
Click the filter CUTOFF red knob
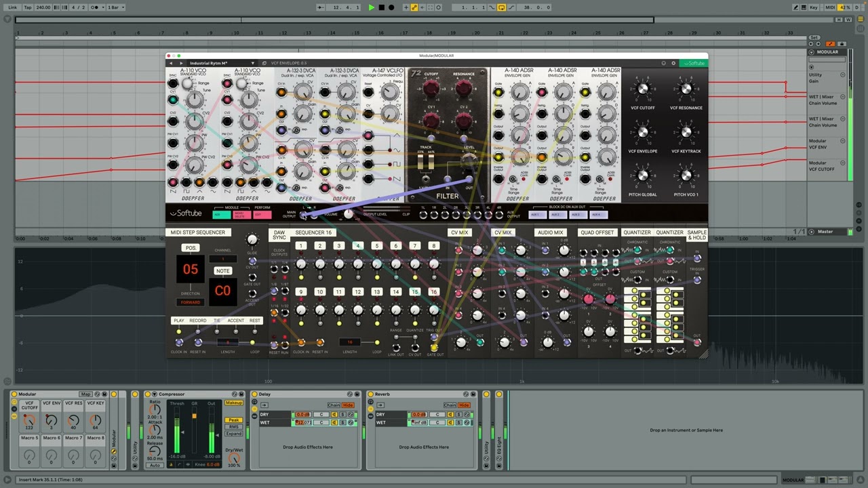click(431, 87)
